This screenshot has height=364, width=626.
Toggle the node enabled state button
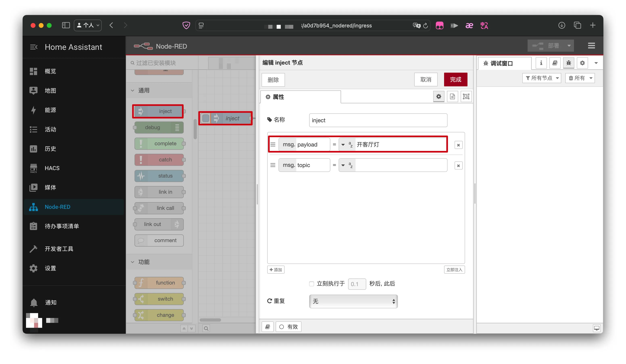[x=288, y=327]
